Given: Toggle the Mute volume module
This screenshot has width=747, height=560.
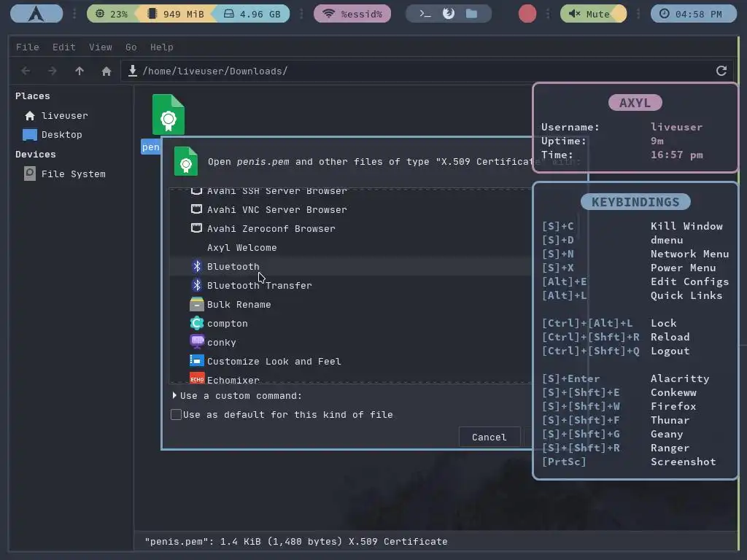Looking at the screenshot, I should (593, 14).
